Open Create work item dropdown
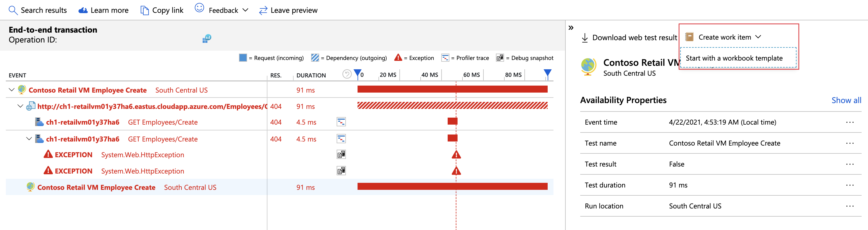Image resolution: width=868 pixels, height=230 pixels. pyautogui.click(x=723, y=37)
